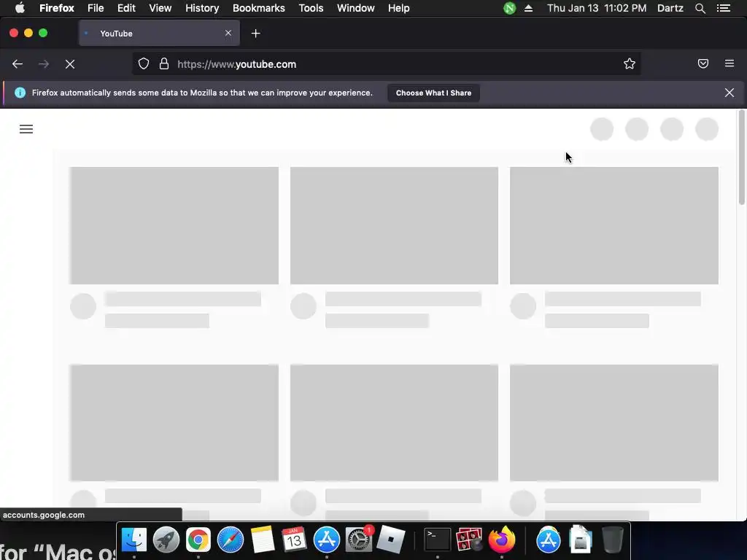This screenshot has width=747, height=560.
Task: Launch Safari from the Dock
Action: tap(230, 540)
